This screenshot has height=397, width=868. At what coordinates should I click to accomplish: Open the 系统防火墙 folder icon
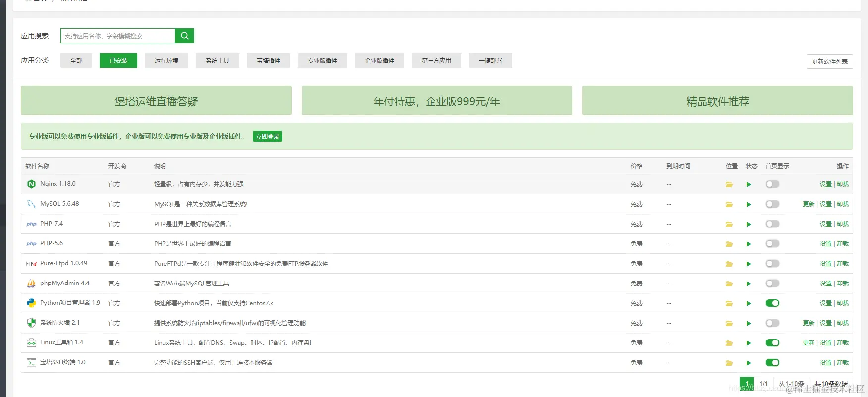[729, 323]
